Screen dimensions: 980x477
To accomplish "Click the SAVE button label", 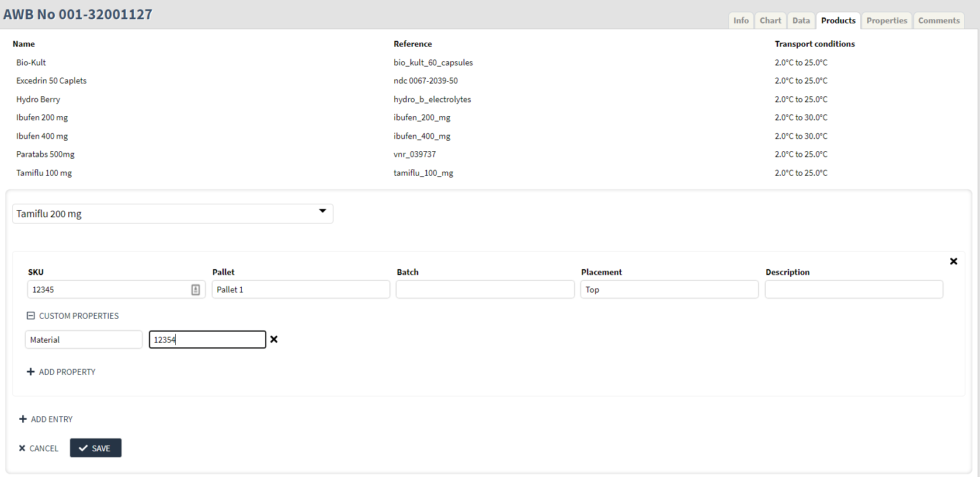I will [101, 448].
